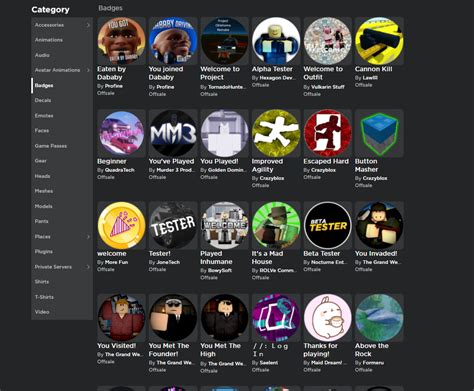Visit the More Fun creator link
The image size is (474, 391).
point(117,262)
